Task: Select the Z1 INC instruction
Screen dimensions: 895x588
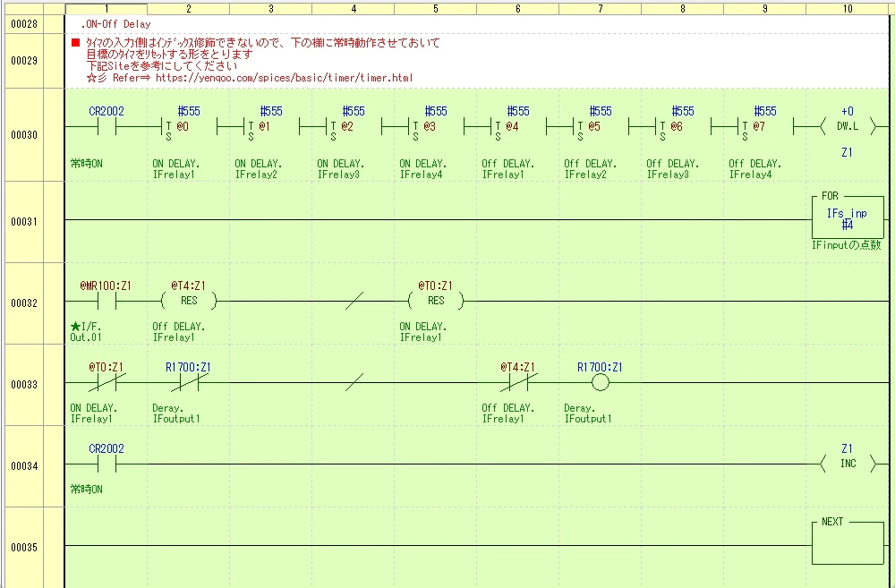Action: (848, 464)
